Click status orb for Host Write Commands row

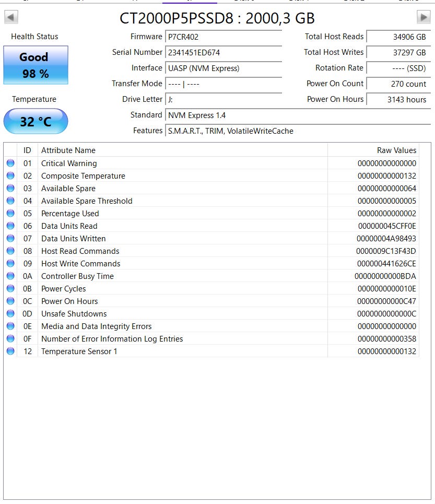point(10,263)
